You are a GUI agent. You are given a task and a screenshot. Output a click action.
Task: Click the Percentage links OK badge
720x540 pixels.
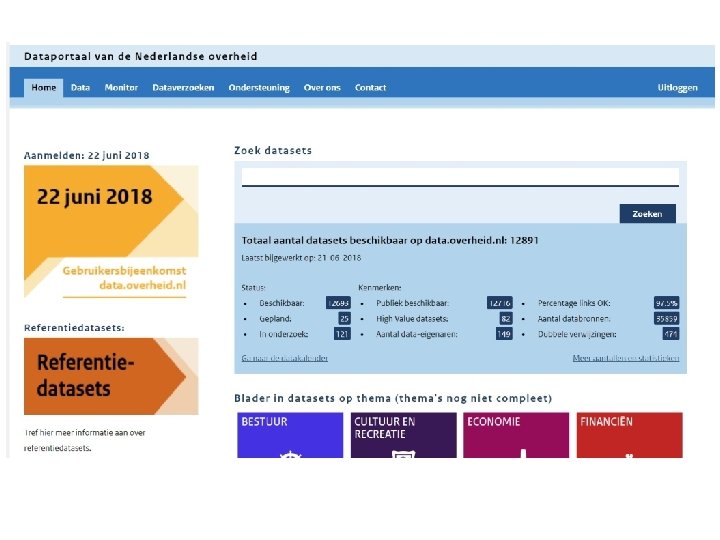coord(667,303)
